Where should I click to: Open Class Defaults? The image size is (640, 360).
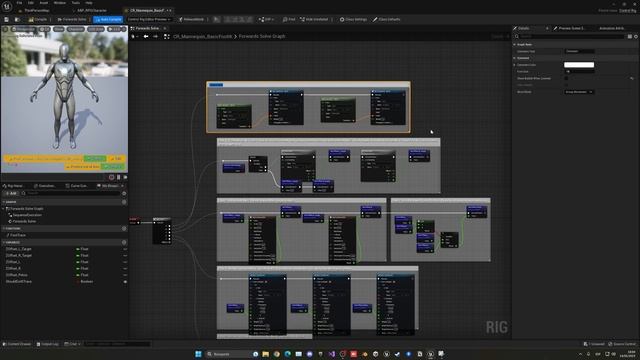(x=386, y=19)
